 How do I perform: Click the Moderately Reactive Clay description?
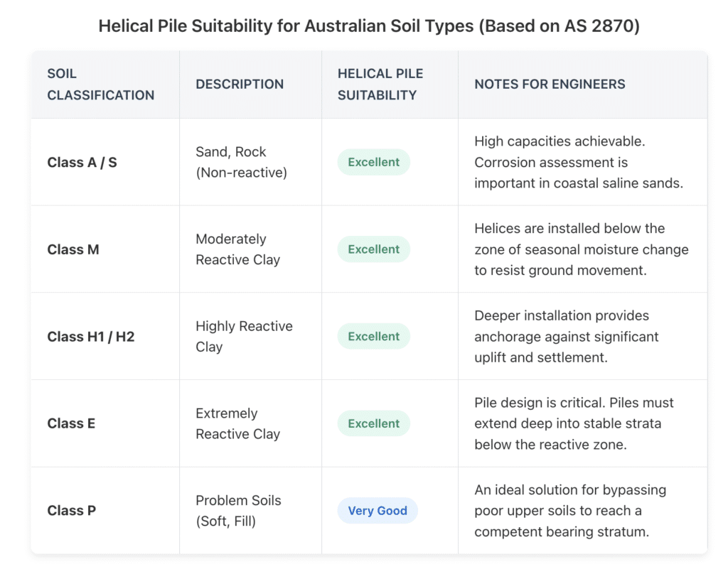click(237, 249)
